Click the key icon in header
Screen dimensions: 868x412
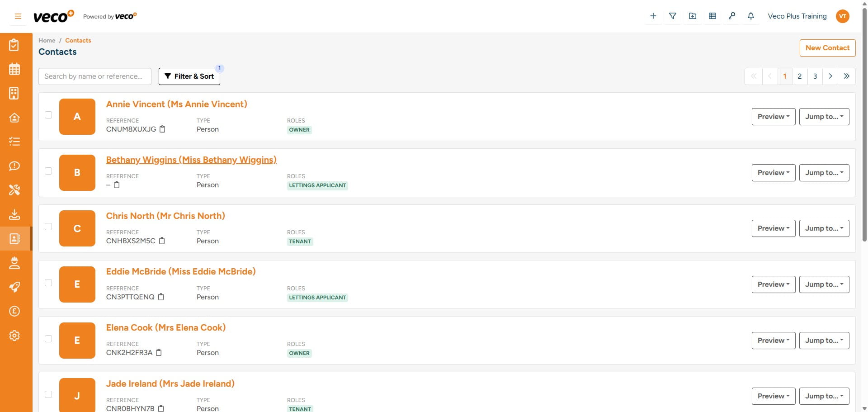[732, 16]
